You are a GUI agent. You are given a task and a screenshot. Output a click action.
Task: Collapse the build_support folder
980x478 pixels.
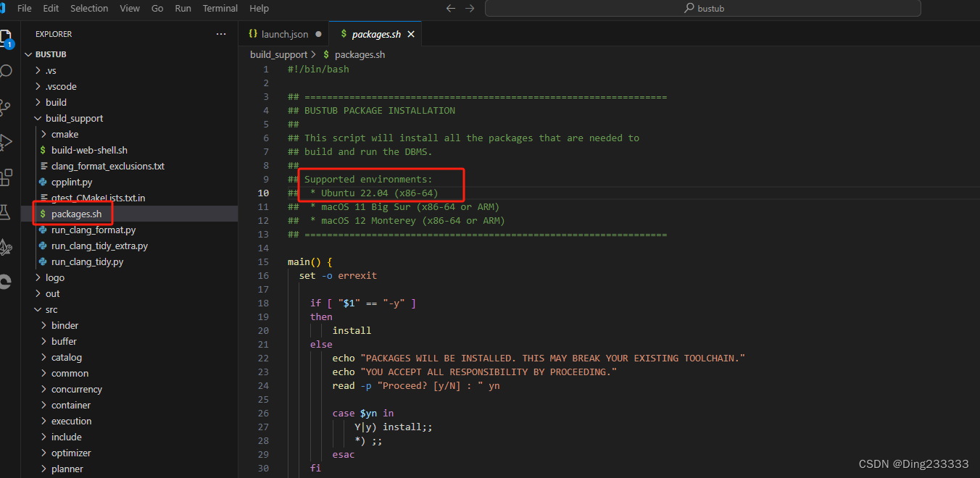74,118
